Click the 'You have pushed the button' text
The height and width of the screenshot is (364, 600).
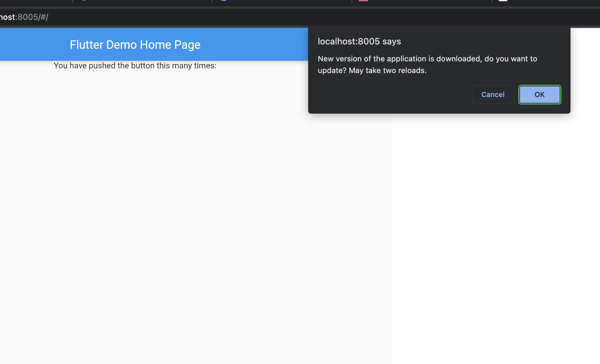pyautogui.click(x=135, y=66)
